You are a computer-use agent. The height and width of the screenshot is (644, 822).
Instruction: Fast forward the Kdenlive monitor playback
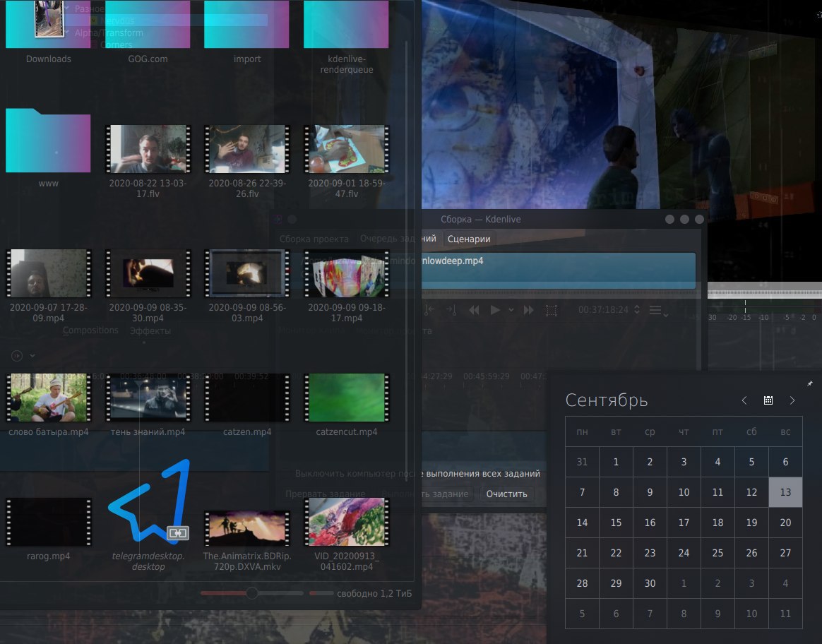pos(528,310)
